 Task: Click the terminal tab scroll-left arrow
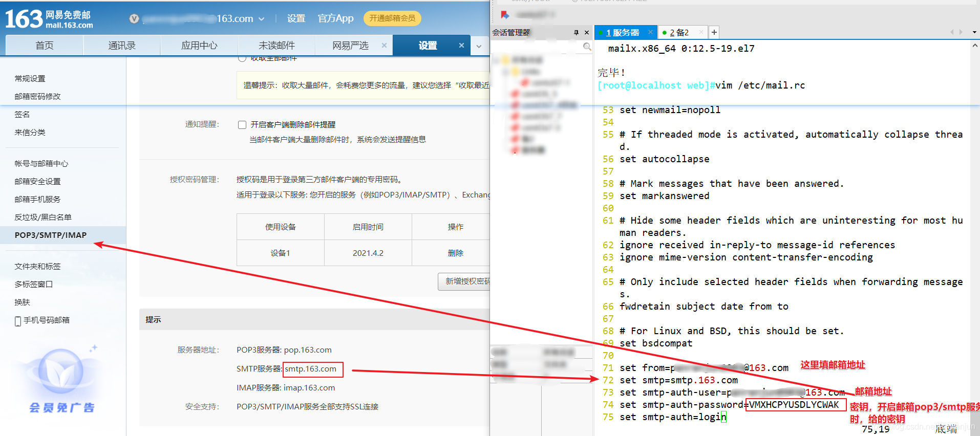coord(951,32)
